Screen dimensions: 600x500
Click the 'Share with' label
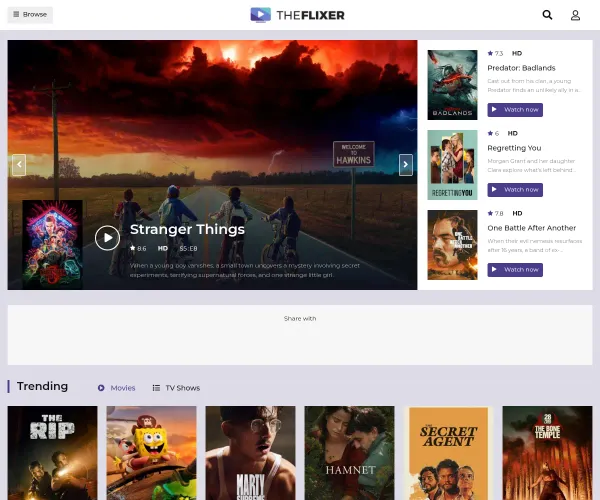[300, 318]
